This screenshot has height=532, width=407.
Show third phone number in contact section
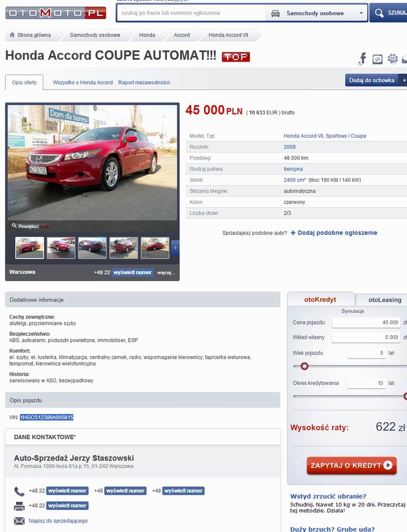[183, 491]
